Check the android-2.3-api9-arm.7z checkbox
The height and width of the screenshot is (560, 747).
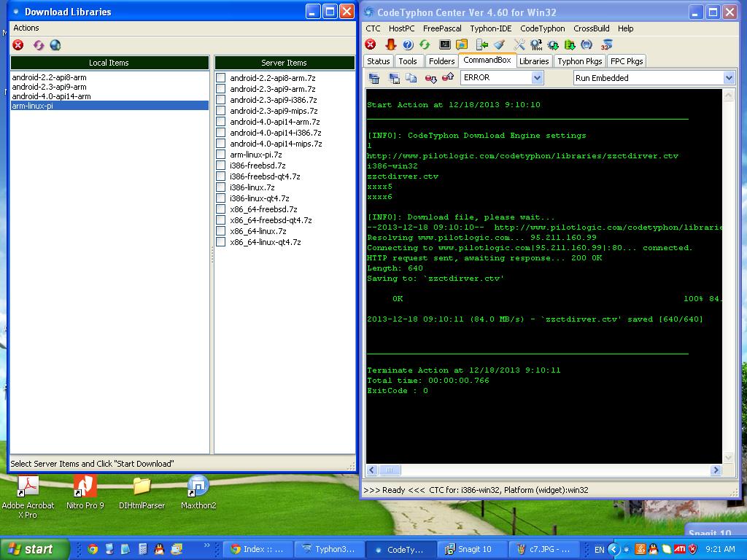(220, 88)
